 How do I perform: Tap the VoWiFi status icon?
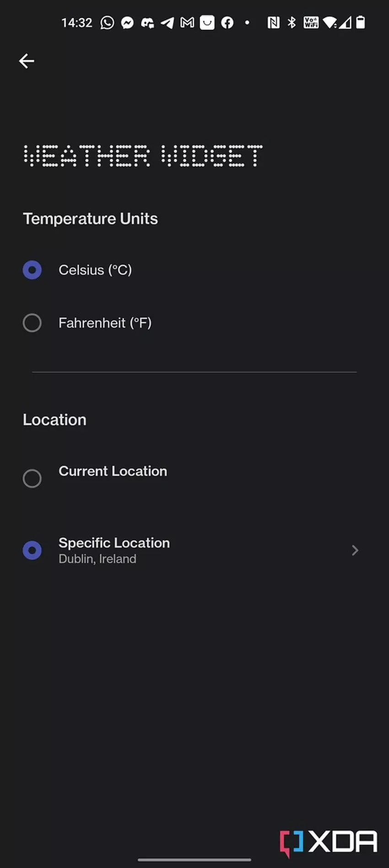[311, 22]
